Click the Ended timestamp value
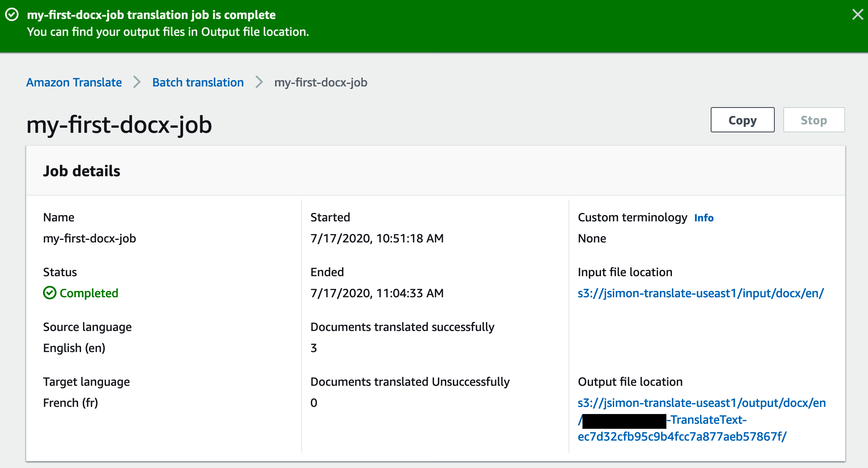Viewport: 868px width, 468px height. point(377,293)
